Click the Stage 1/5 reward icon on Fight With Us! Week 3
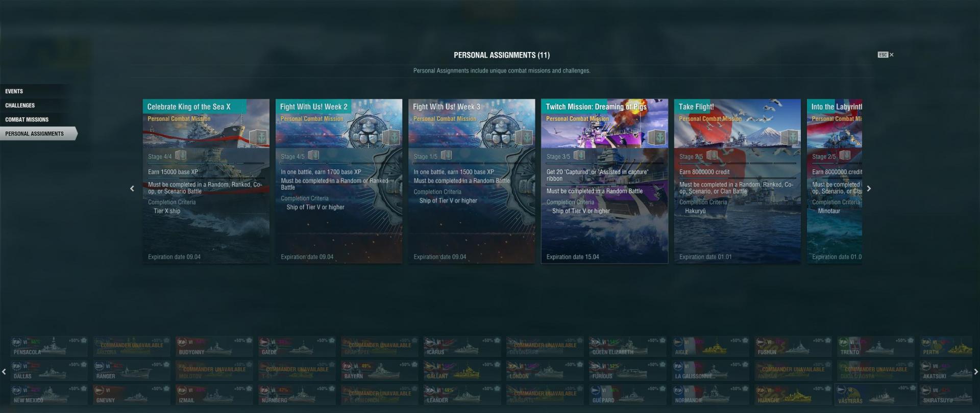The height and width of the screenshot is (413, 980). pyautogui.click(x=446, y=155)
